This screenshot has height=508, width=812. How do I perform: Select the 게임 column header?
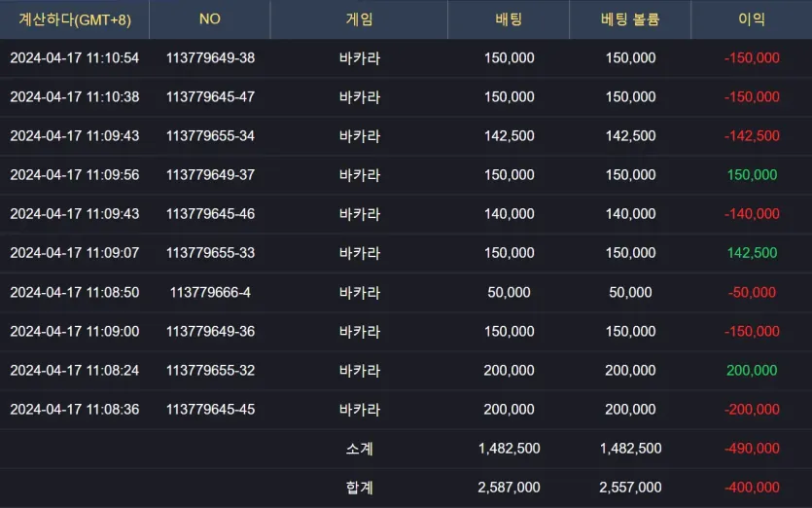(x=359, y=19)
